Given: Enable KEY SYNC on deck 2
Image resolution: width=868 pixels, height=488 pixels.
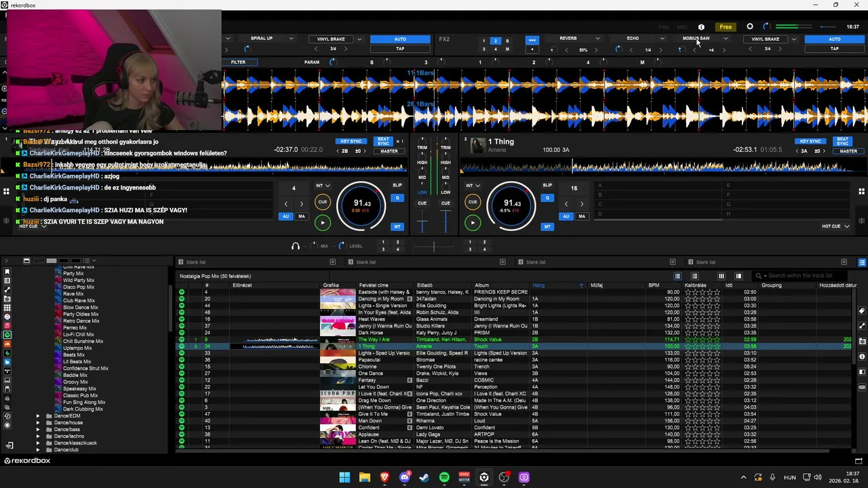Looking at the screenshot, I should point(810,142).
